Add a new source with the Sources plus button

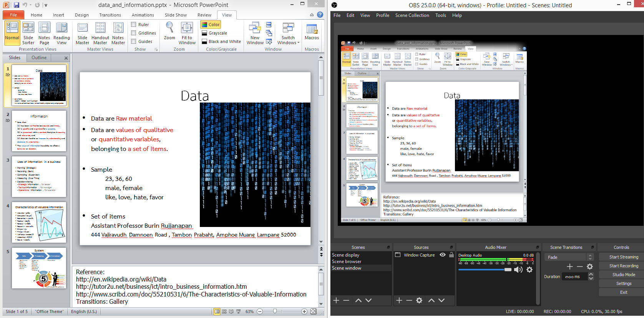tap(399, 300)
